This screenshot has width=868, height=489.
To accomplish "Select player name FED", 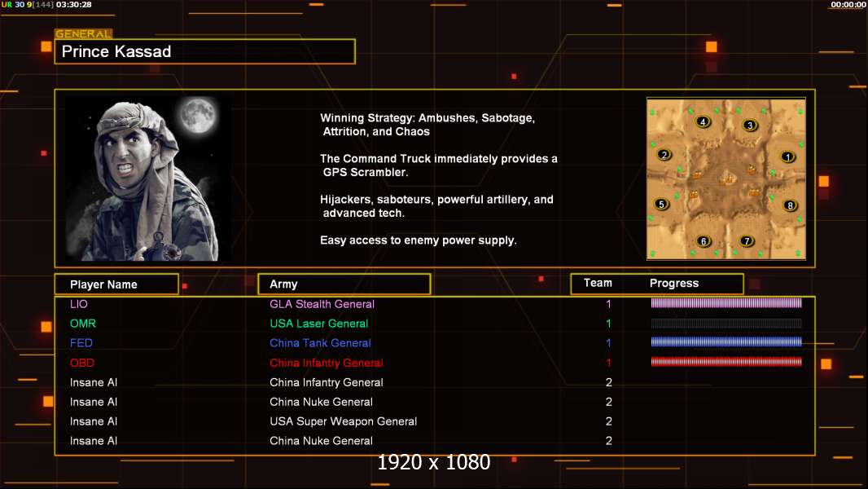I will [x=81, y=343].
